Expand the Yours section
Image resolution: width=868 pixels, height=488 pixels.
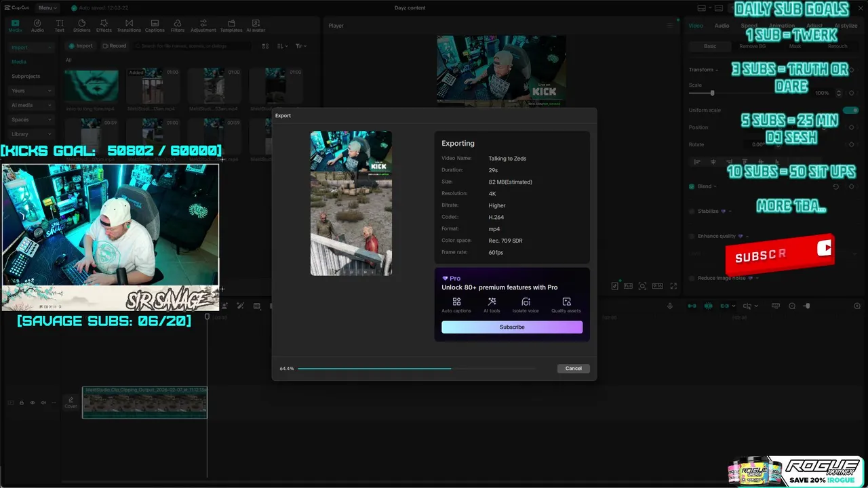click(x=50, y=91)
